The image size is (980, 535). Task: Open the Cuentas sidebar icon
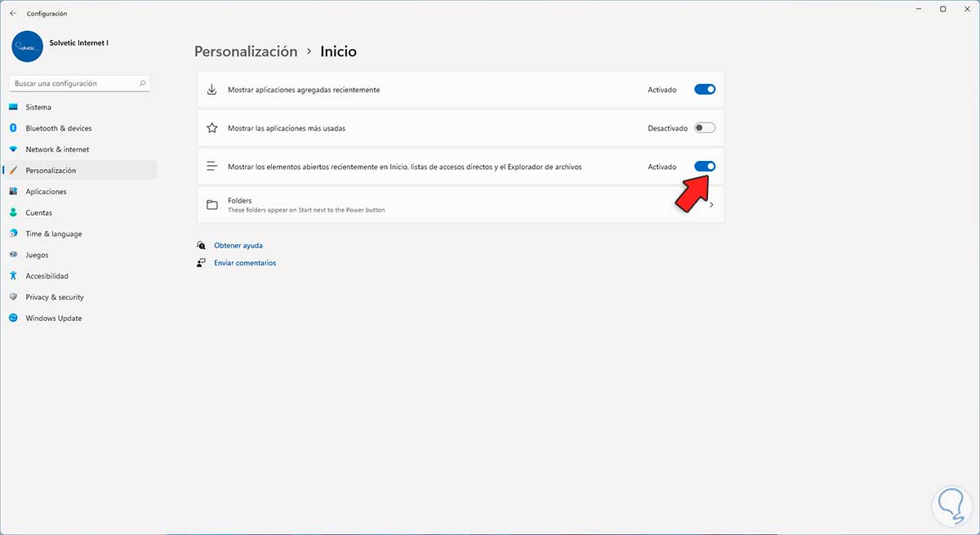click(x=13, y=212)
